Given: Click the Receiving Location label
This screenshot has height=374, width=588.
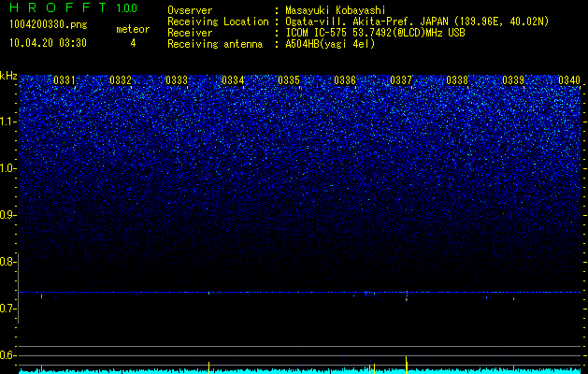Looking at the screenshot, I should pos(218,22).
